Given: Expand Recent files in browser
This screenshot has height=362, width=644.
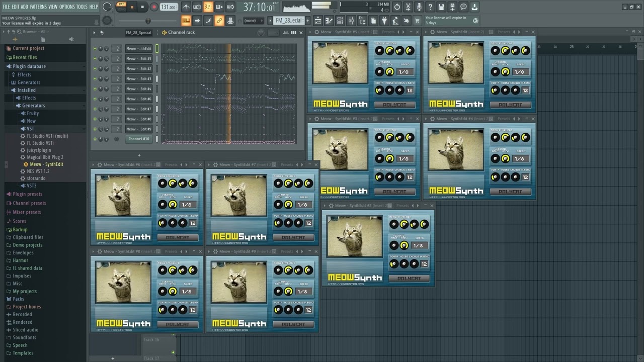Looking at the screenshot, I should tap(25, 57).
